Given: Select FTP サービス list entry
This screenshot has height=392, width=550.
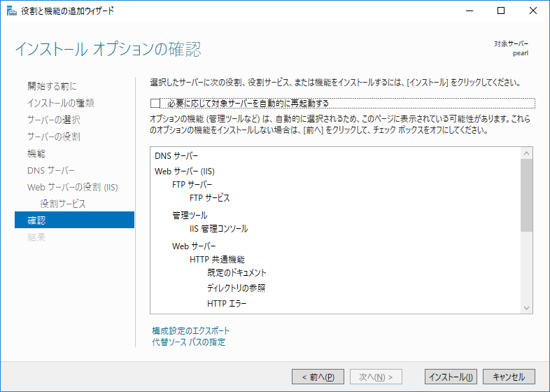Looking at the screenshot, I should pyautogui.click(x=210, y=198).
